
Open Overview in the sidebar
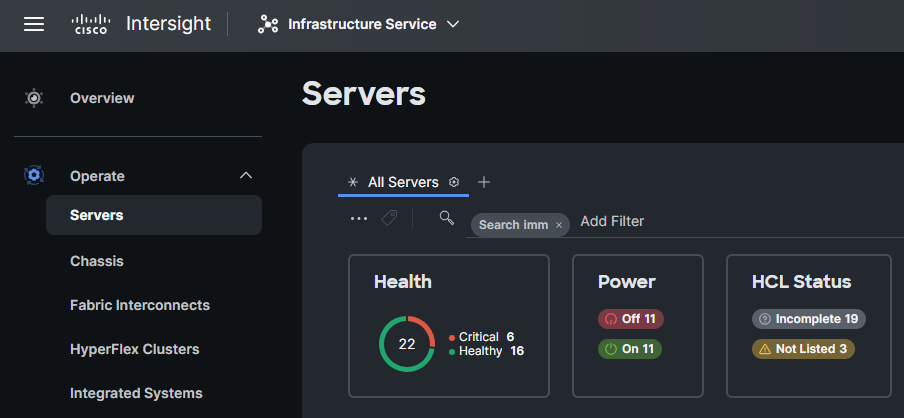[102, 98]
